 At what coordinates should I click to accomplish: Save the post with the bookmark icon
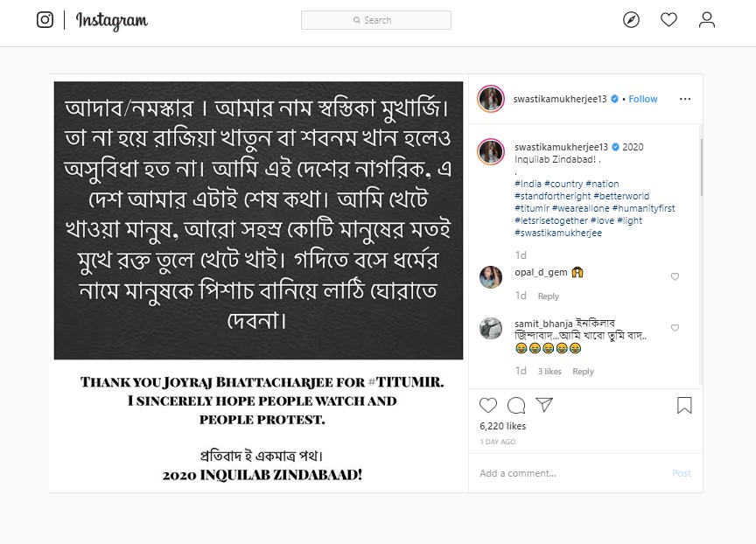(684, 405)
